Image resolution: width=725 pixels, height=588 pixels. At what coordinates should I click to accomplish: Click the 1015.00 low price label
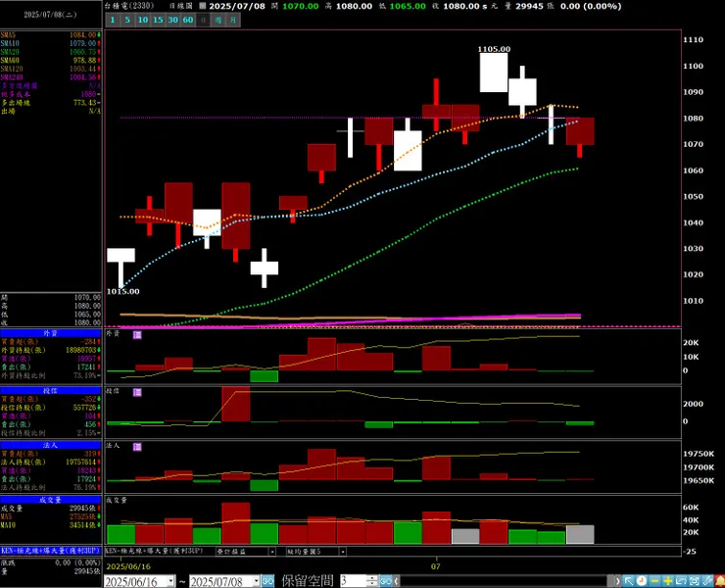[x=123, y=291]
